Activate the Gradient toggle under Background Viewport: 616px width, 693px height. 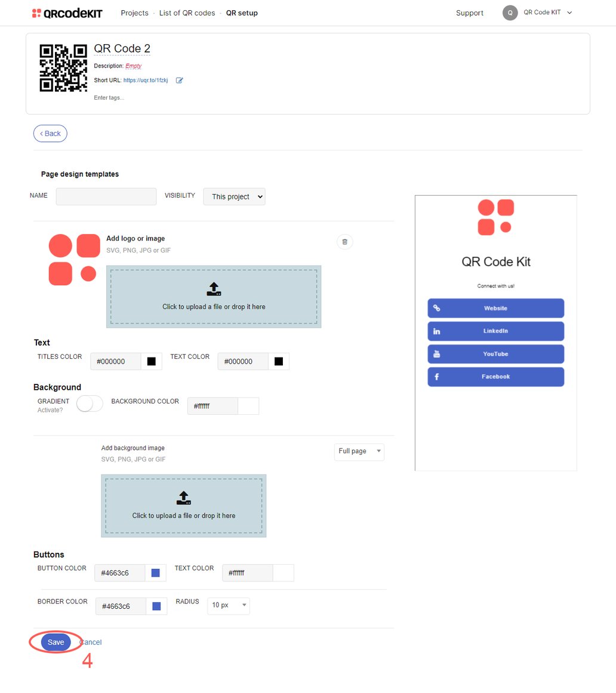tap(89, 404)
